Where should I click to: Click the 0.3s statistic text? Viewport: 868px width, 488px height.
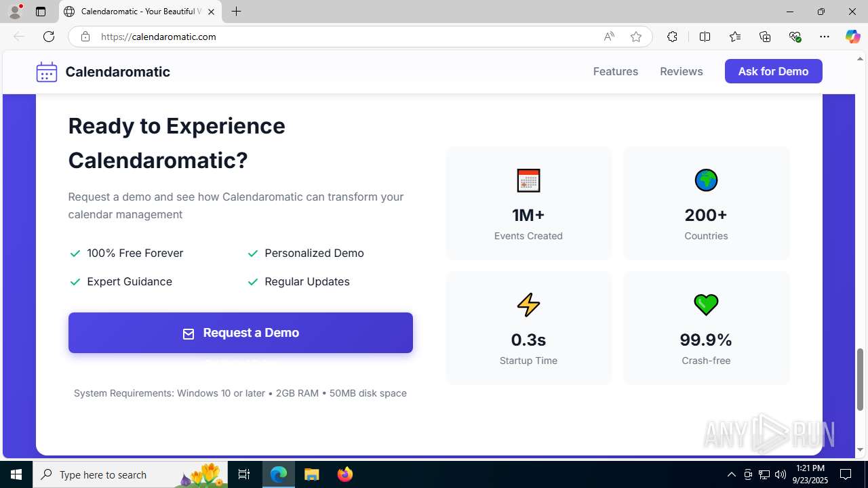[x=528, y=340]
